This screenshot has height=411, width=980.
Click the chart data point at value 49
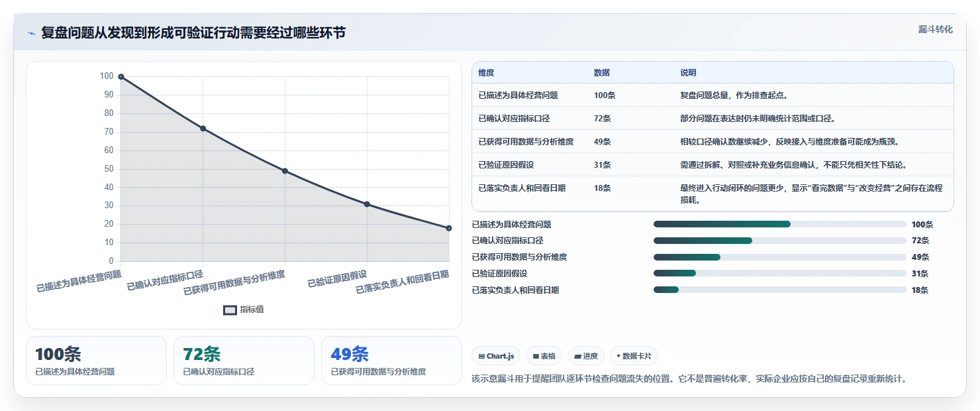tap(285, 171)
